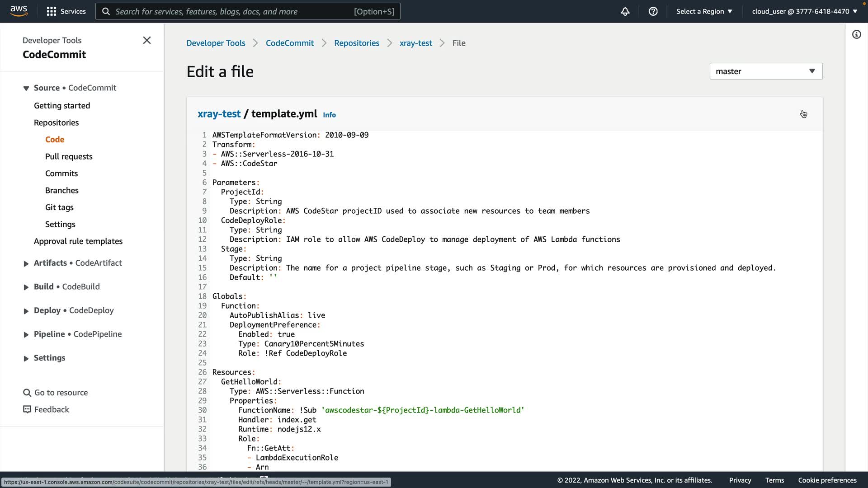Click the xray-test breadcrumb link
This screenshot has width=868, height=488.
(415, 43)
